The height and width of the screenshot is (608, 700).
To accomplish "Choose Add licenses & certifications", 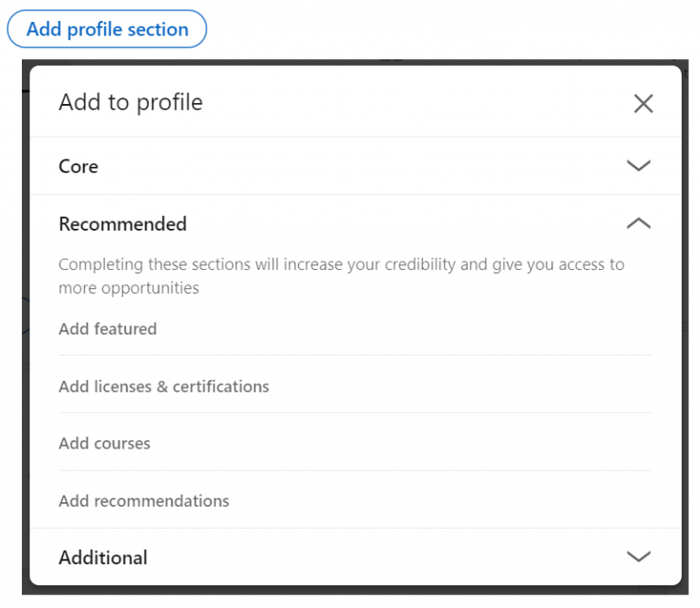I will tap(164, 386).
